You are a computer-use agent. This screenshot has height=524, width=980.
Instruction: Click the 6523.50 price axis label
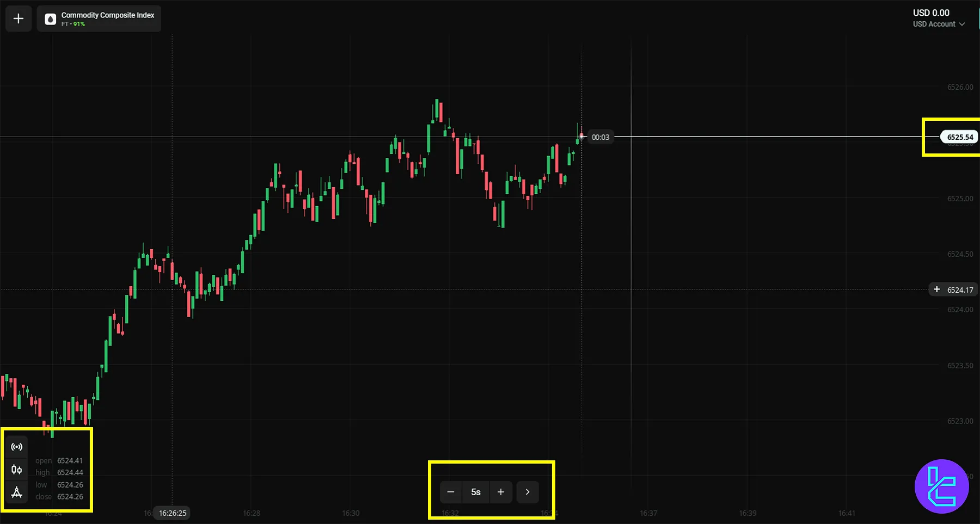[960, 366]
